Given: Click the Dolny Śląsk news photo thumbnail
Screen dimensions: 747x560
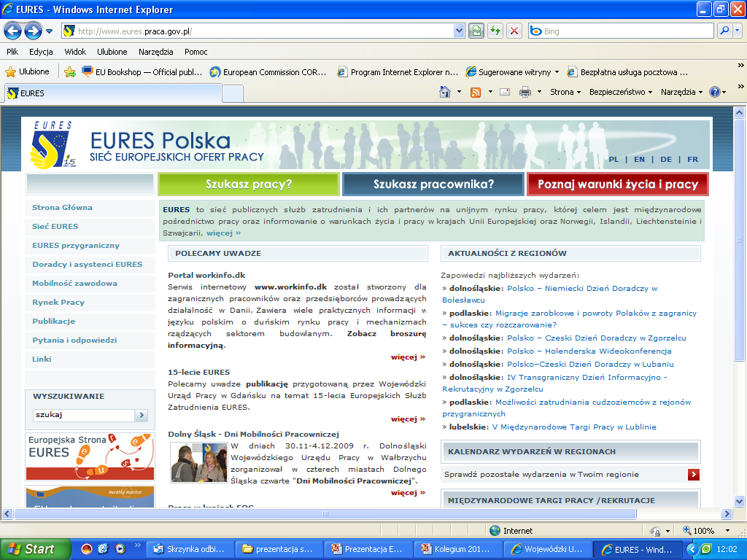Looking at the screenshot, I should [199, 462].
